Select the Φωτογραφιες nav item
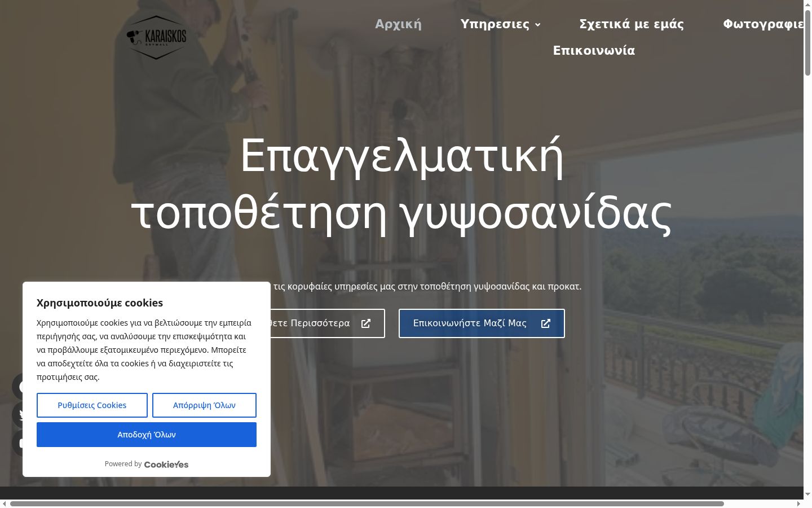The image size is (812, 508). [x=763, y=24]
